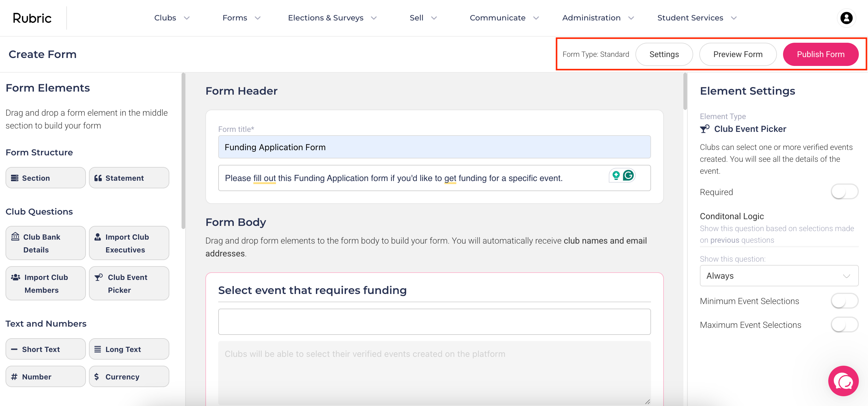This screenshot has height=406, width=868.
Task: Enable the Required toggle
Action: pos(844,192)
